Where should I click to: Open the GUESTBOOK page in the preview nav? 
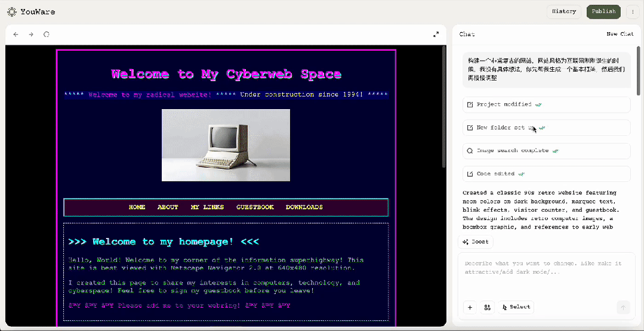click(255, 207)
